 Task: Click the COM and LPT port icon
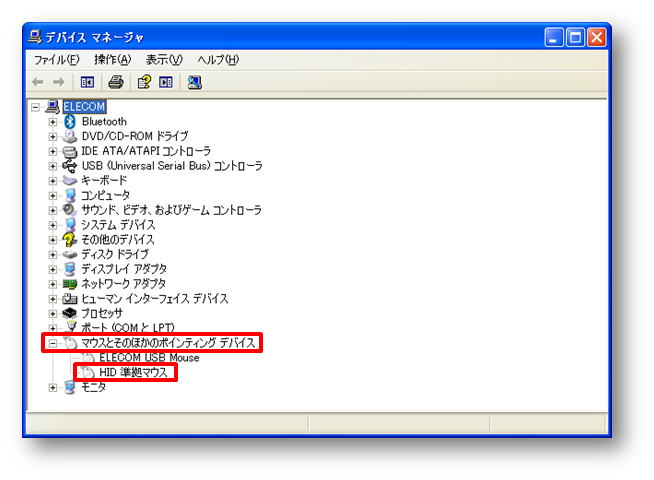[71, 327]
